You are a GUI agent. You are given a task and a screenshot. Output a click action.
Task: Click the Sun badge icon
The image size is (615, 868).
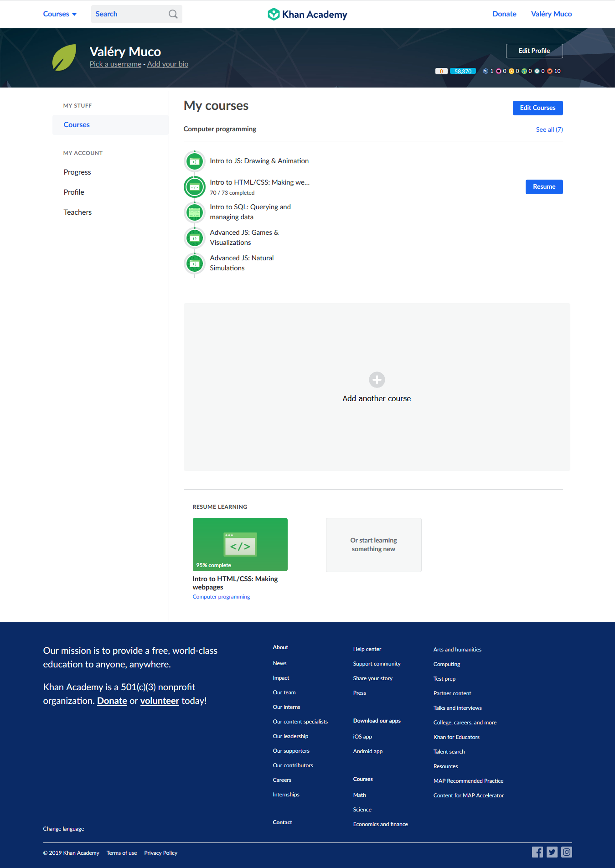512,71
